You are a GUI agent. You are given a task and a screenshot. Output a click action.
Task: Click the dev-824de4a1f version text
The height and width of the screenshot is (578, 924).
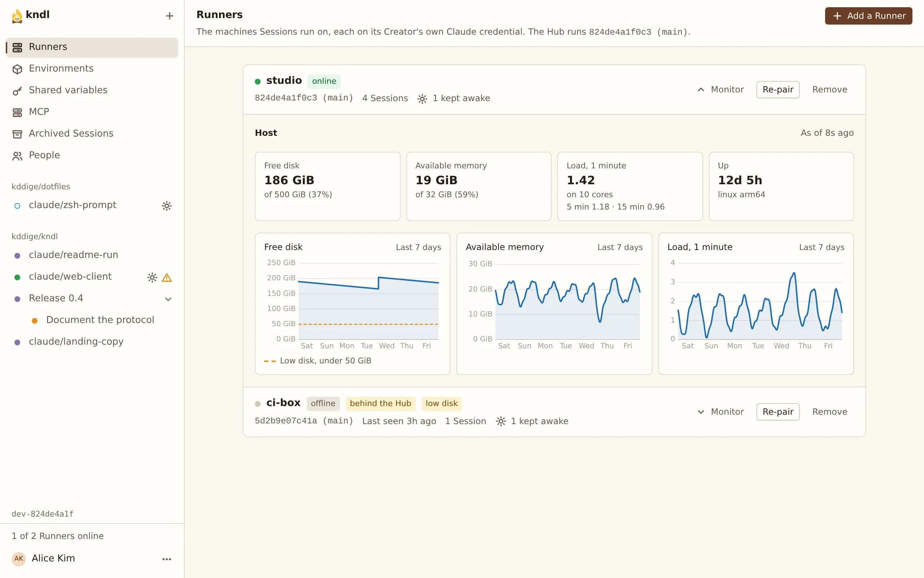42,514
